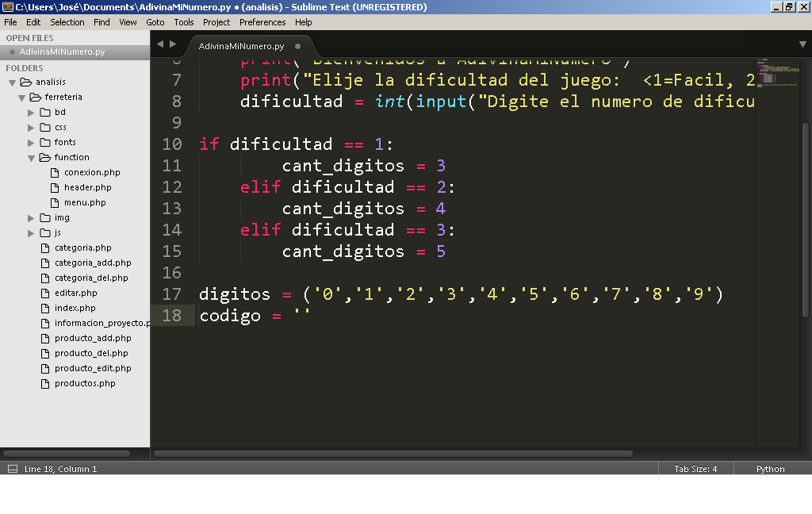This screenshot has width=812, height=514.
Task: Click the editor horizontal scrollbar
Action: (393, 454)
